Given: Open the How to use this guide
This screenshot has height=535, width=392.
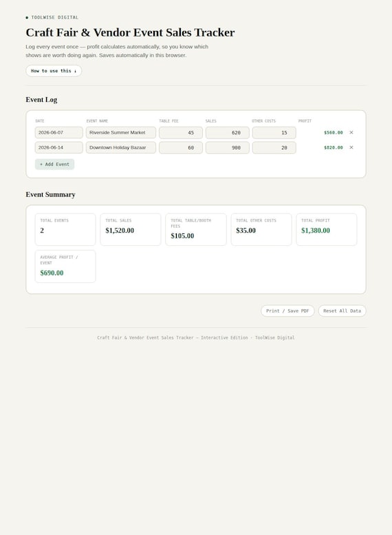Looking at the screenshot, I should 54,71.
